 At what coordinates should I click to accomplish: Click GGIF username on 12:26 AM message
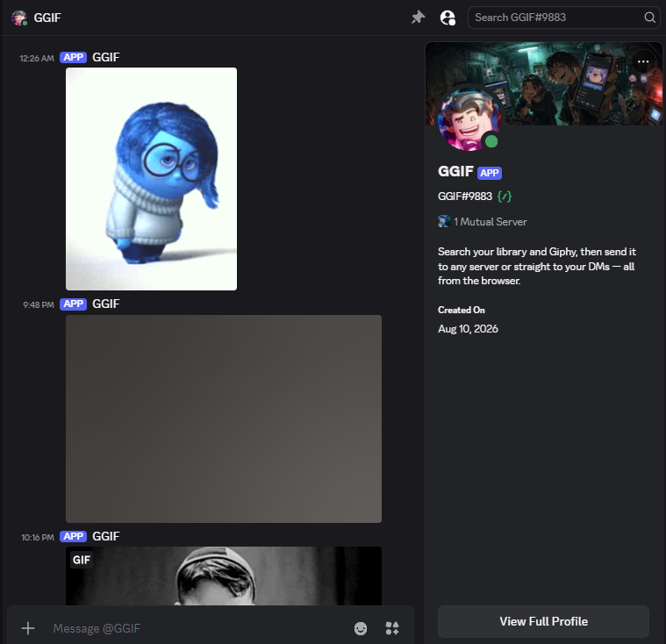coord(106,57)
